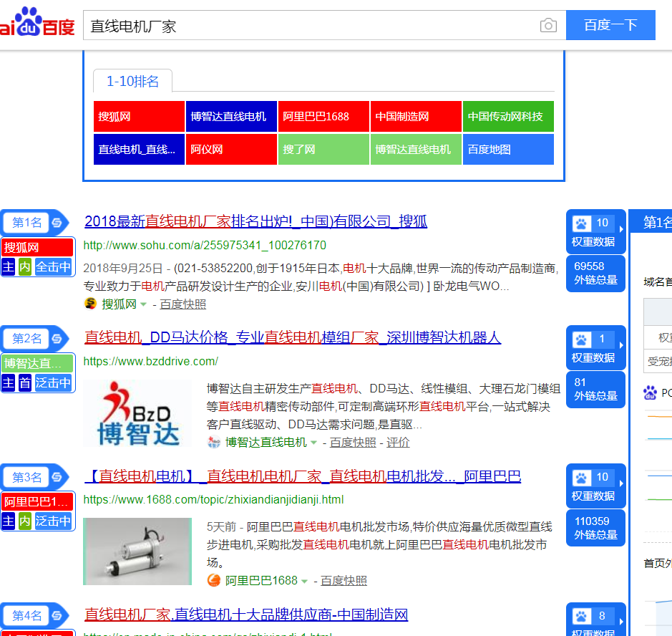This screenshot has width=672, height=636.
Task: Open the 第1名 panel header on the right
Action: 655,223
